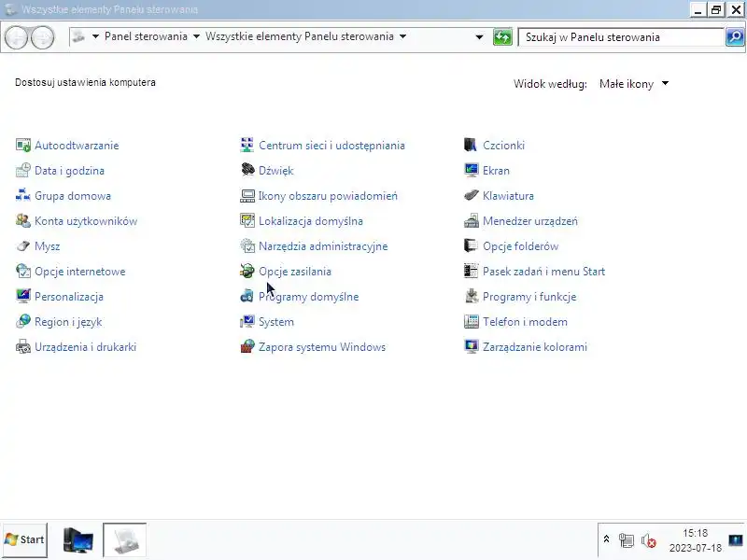Open the Ikony obszaru powiadomień icon
747x560 pixels.
click(x=247, y=196)
